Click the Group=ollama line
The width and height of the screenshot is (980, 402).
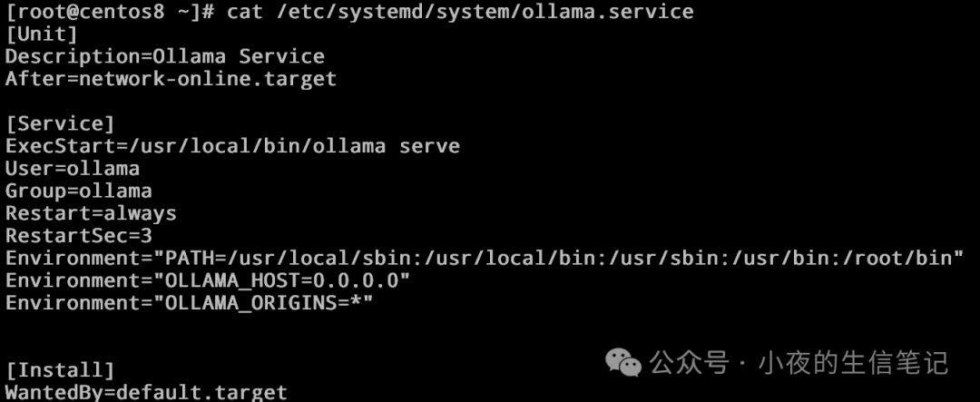[x=79, y=191]
